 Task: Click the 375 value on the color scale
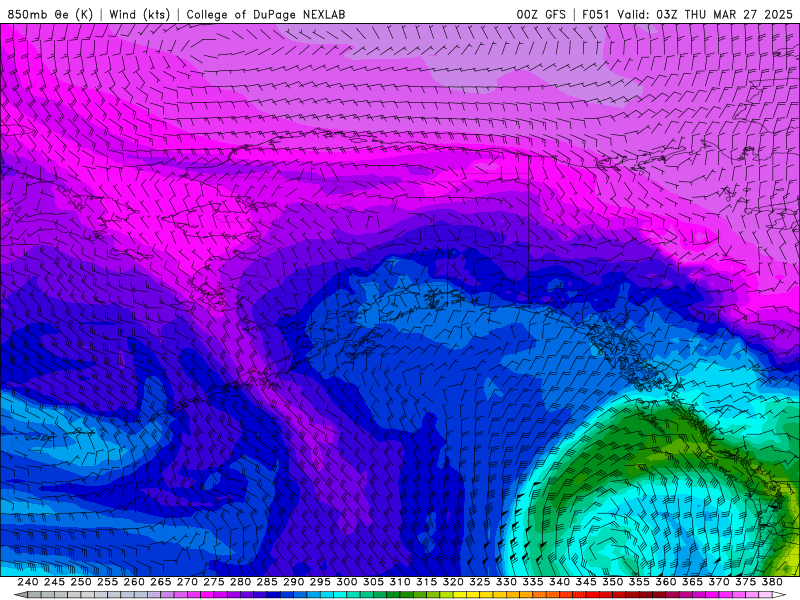tap(745, 582)
